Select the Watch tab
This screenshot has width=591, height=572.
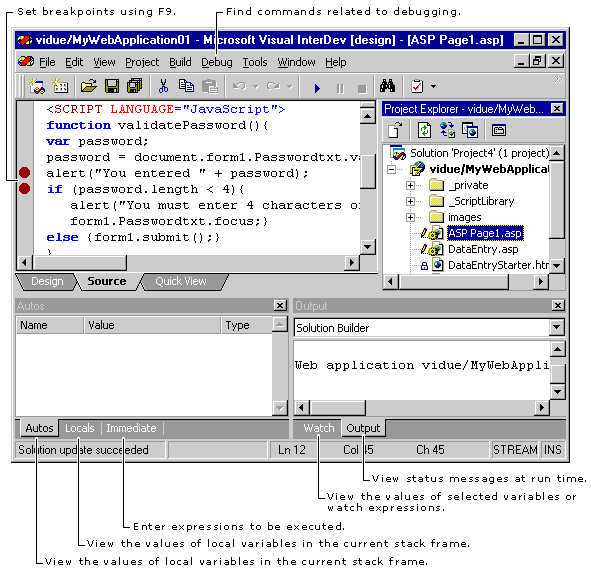point(319,428)
